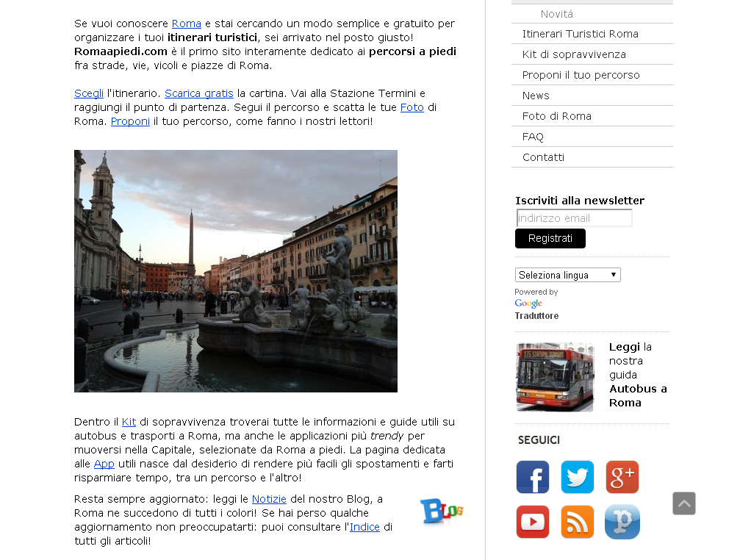Open Contatti menu item
The height and width of the screenshot is (560, 740).
[x=592, y=157]
